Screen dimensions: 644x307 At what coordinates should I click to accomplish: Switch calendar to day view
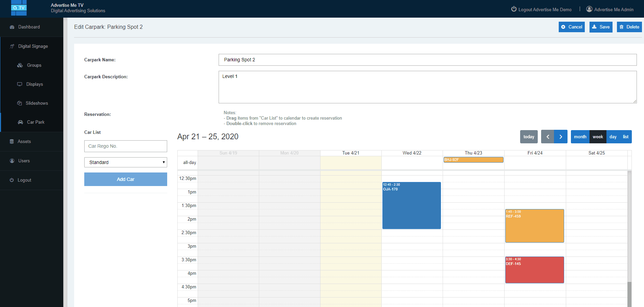613,137
